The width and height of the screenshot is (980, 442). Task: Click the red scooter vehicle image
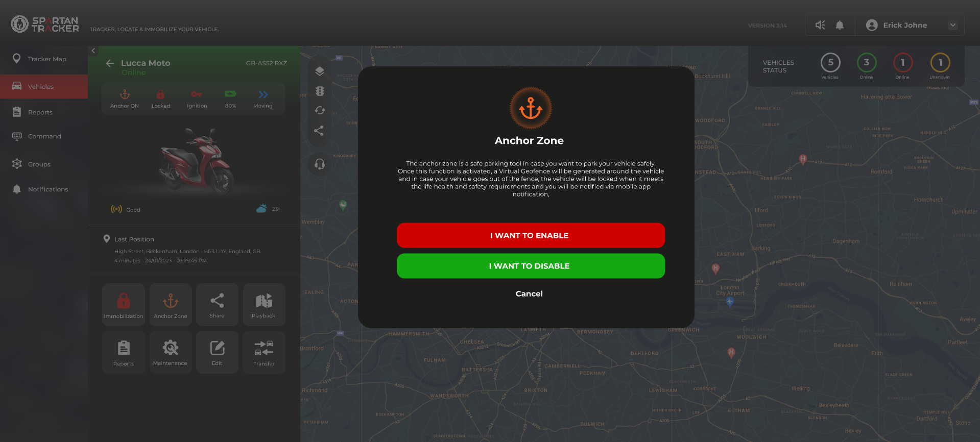[x=196, y=161]
